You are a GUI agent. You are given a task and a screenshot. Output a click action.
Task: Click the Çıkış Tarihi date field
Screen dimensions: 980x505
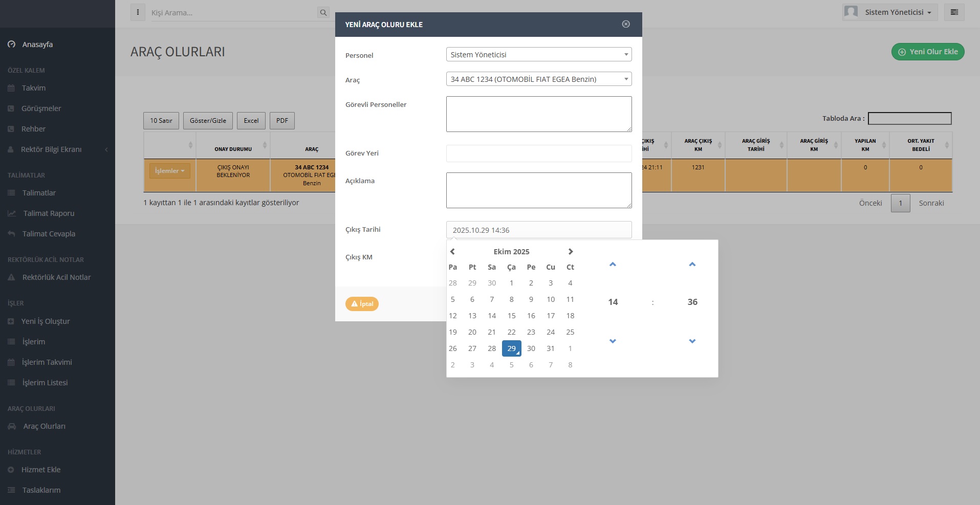pos(538,230)
